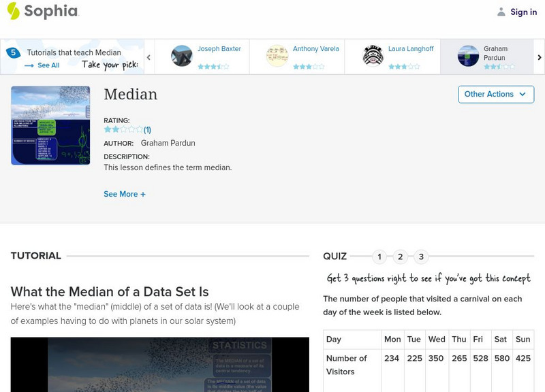Go to previous tutorial authors with left arrow

tap(149, 57)
